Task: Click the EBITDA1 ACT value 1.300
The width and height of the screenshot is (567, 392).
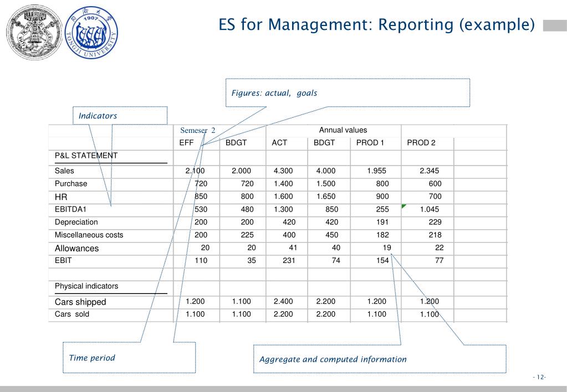Action: click(283, 209)
